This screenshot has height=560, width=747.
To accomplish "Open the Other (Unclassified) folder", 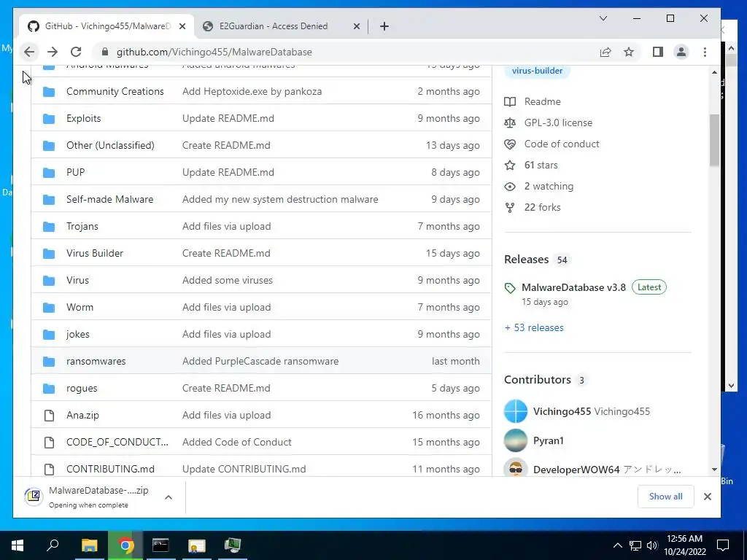I will pos(110,145).
